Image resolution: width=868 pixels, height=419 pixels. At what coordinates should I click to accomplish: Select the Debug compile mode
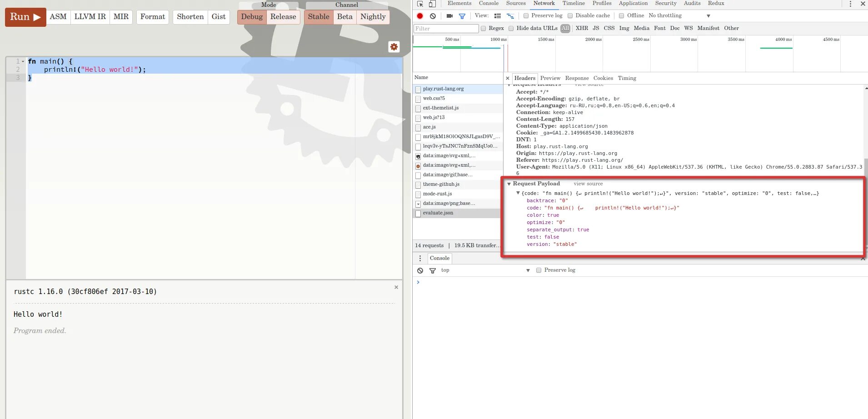[x=252, y=17]
